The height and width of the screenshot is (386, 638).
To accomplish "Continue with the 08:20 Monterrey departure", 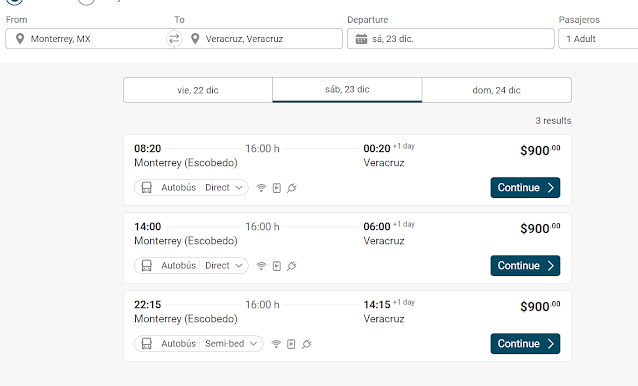I will 525,188.
